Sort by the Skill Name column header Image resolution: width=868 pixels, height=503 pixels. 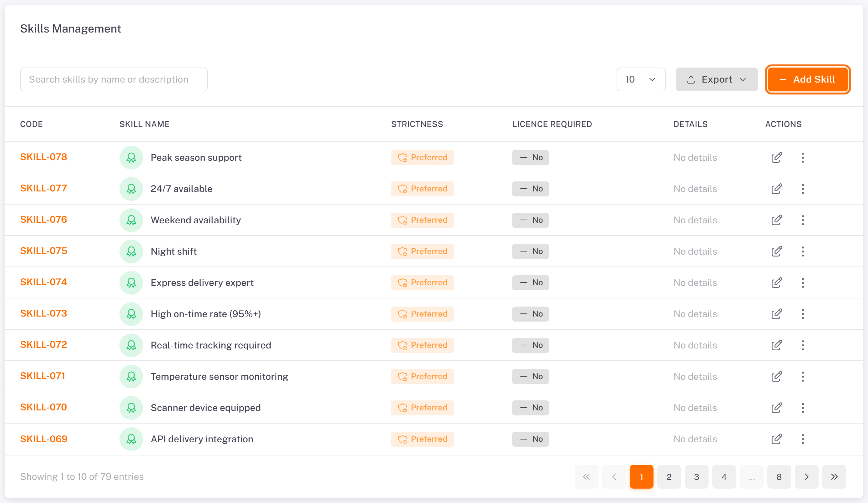tap(144, 124)
